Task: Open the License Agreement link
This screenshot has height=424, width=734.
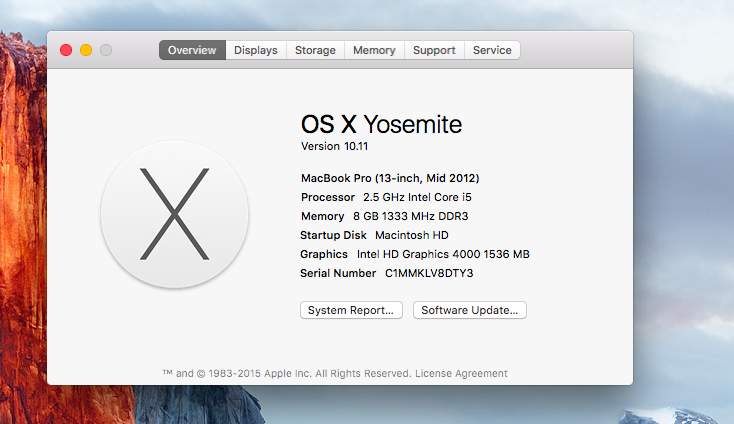Action: tap(461, 373)
